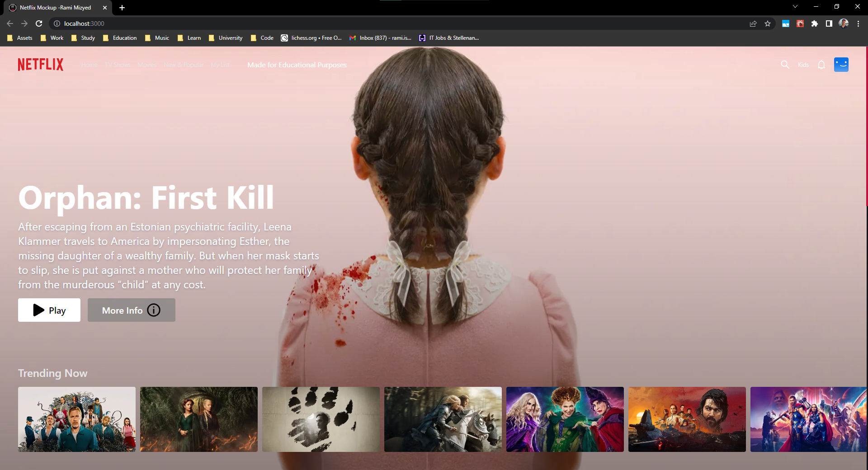The image size is (868, 470).
Task: Select the Hocus Pocus 2 thumbnail
Action: [565, 419]
